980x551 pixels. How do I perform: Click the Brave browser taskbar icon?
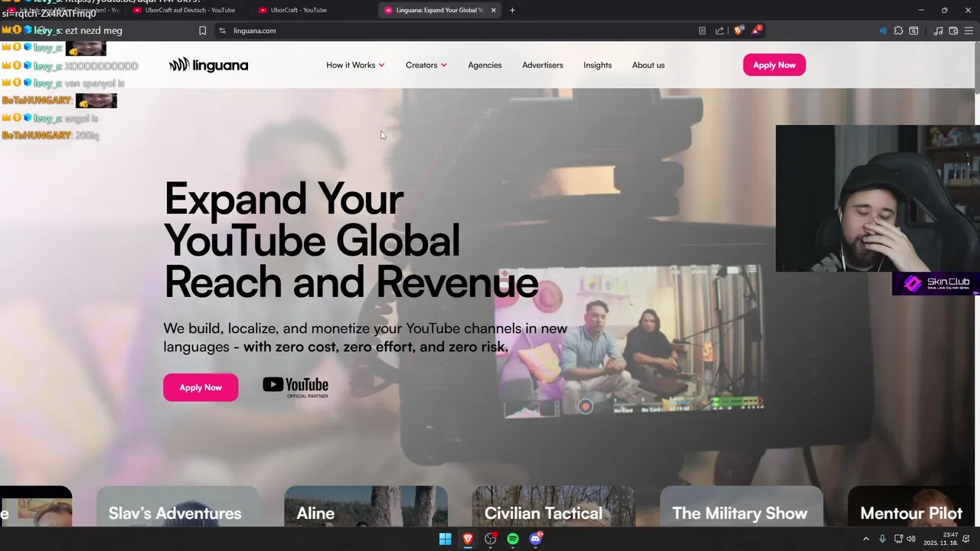(x=468, y=539)
